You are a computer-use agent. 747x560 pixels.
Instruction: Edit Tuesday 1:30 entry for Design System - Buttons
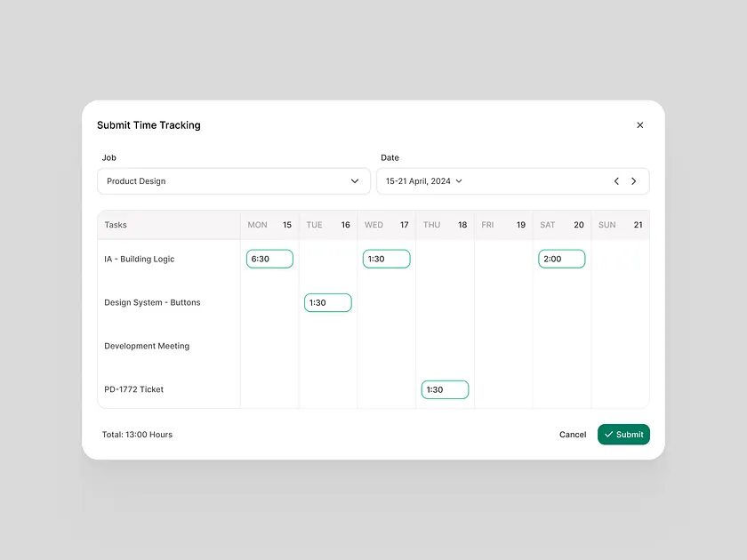327,302
